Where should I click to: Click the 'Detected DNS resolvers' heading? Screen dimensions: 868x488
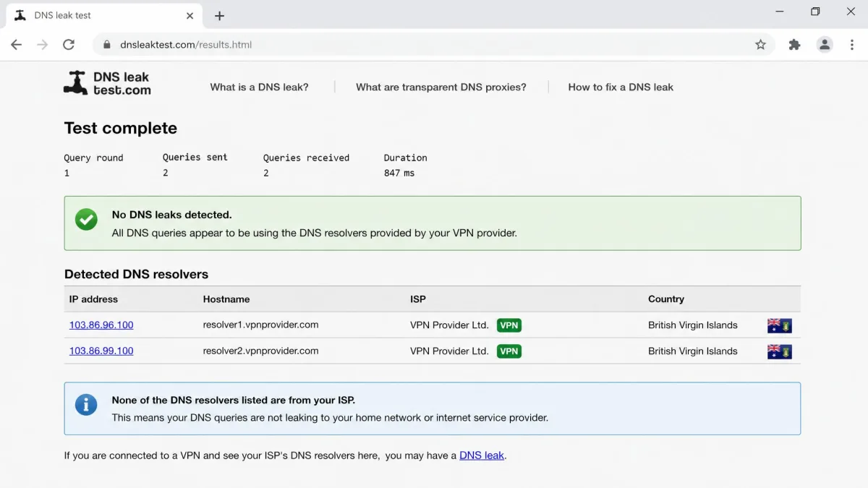[136, 275]
